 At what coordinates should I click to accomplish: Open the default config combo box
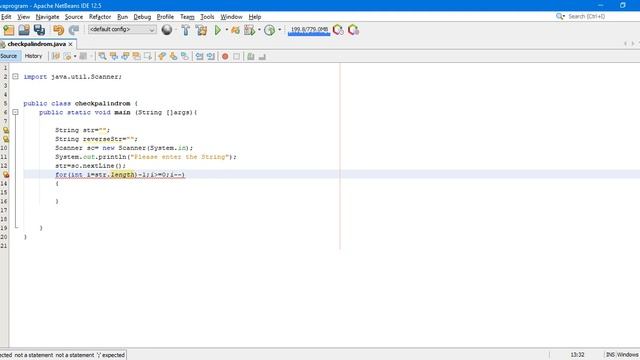tap(122, 29)
